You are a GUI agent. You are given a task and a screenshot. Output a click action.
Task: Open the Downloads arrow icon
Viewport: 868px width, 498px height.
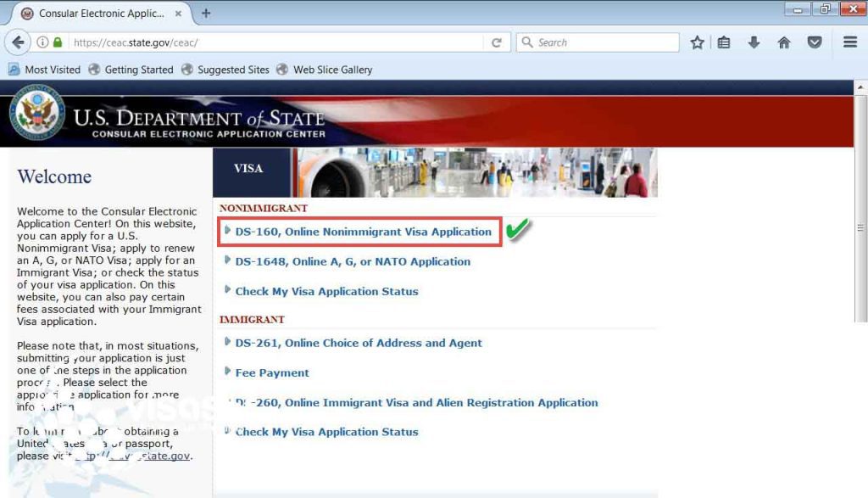(754, 42)
